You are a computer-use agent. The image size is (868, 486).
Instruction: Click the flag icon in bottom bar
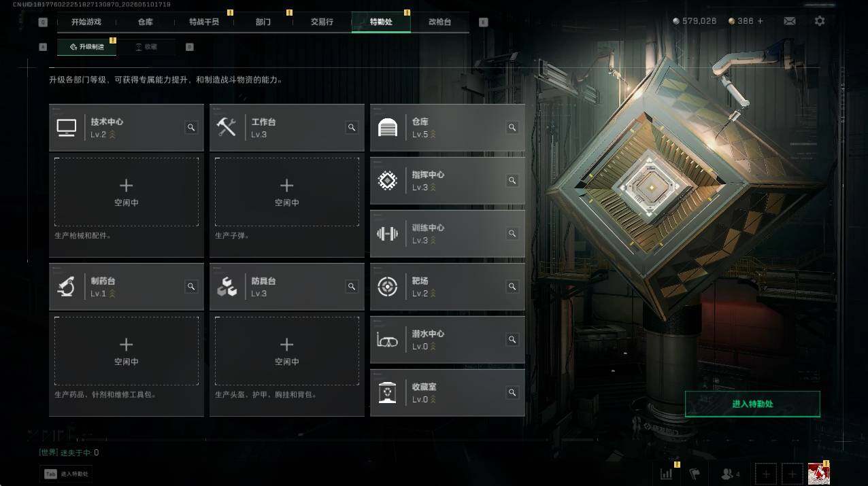[695, 474]
